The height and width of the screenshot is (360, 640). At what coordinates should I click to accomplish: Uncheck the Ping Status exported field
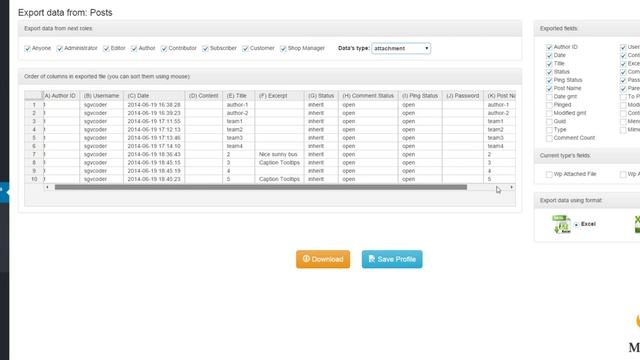tap(549, 80)
